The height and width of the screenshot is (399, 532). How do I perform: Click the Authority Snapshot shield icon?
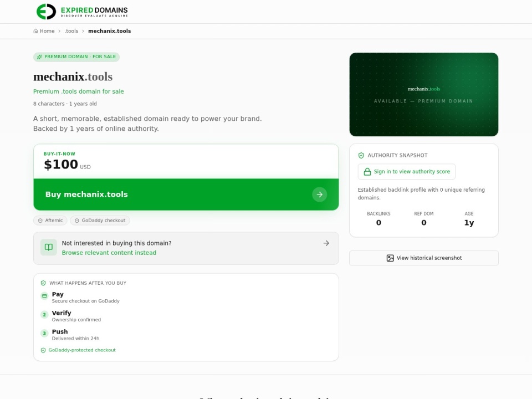361,155
